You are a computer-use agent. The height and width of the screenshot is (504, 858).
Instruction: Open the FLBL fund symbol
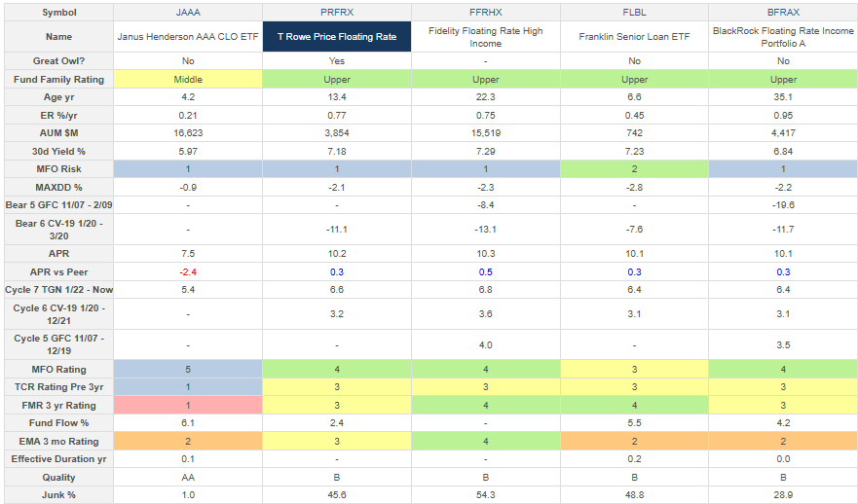[634, 10]
